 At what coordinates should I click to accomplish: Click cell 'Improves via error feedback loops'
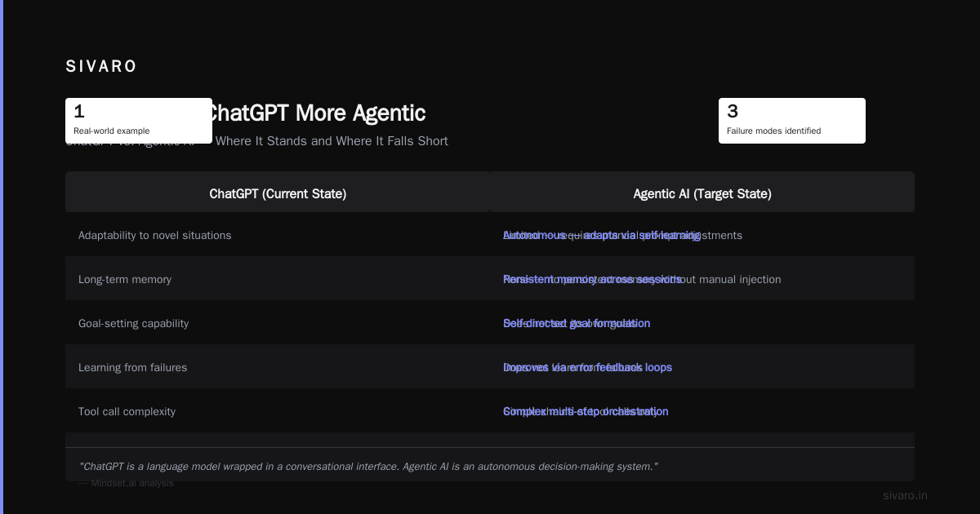587,367
